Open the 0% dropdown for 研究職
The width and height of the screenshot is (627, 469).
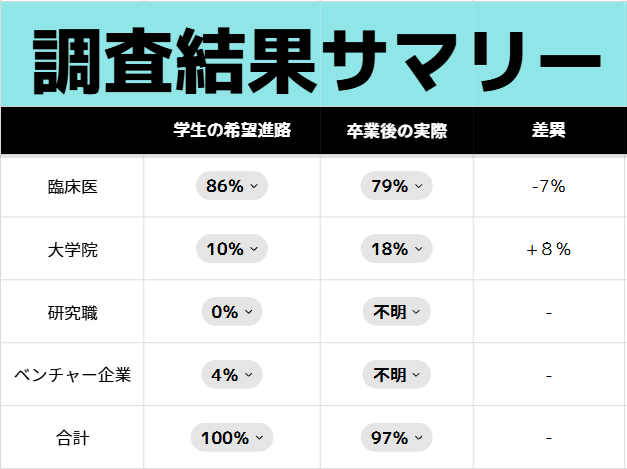pos(231,312)
